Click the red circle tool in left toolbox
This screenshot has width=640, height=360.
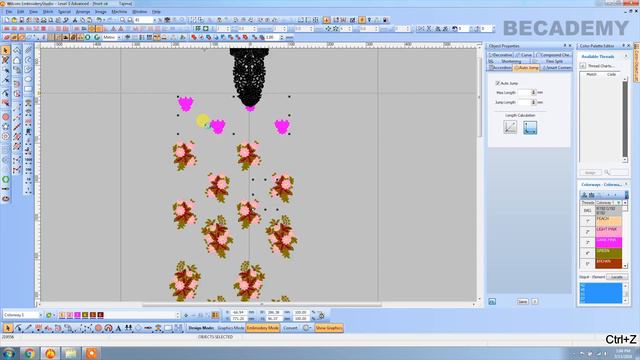click(6, 117)
